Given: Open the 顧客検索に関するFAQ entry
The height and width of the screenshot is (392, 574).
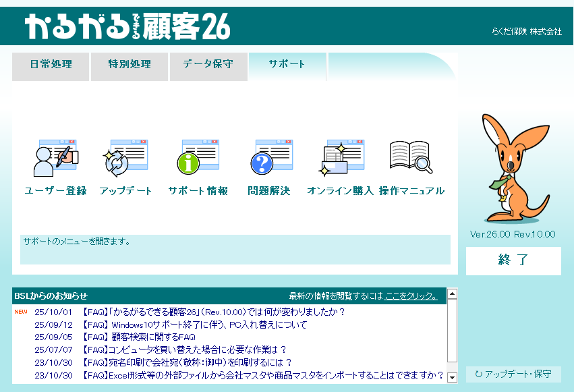Looking at the screenshot, I should pyautogui.click(x=139, y=337).
